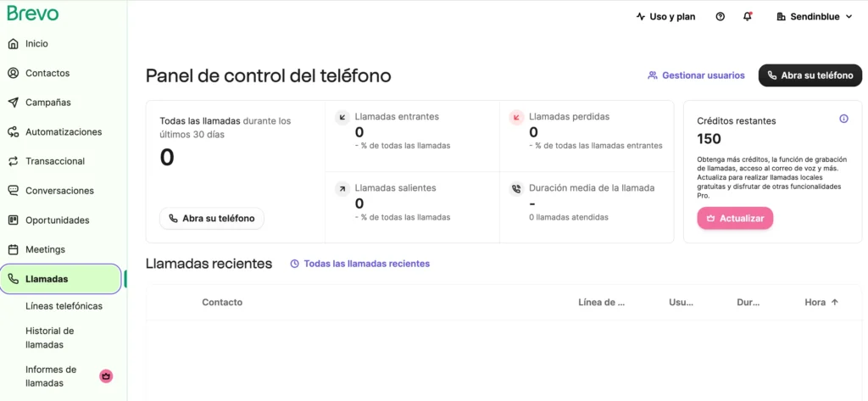
Task: Click the Campañas paper plane icon
Action: pyautogui.click(x=14, y=103)
